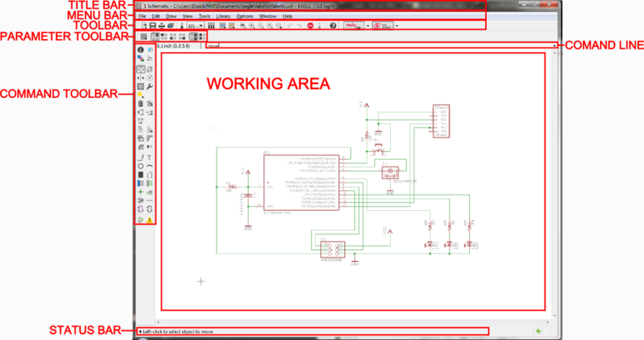Open the Options menu

pyautogui.click(x=245, y=16)
